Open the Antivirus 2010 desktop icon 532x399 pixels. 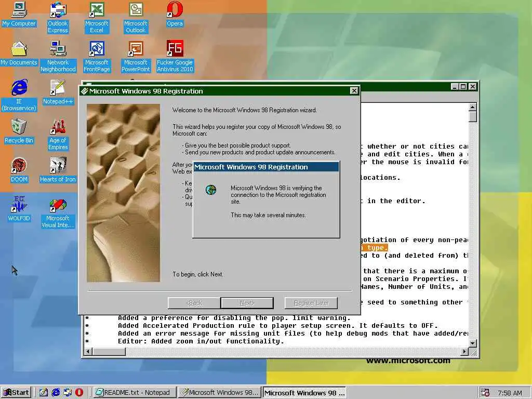[175, 57]
